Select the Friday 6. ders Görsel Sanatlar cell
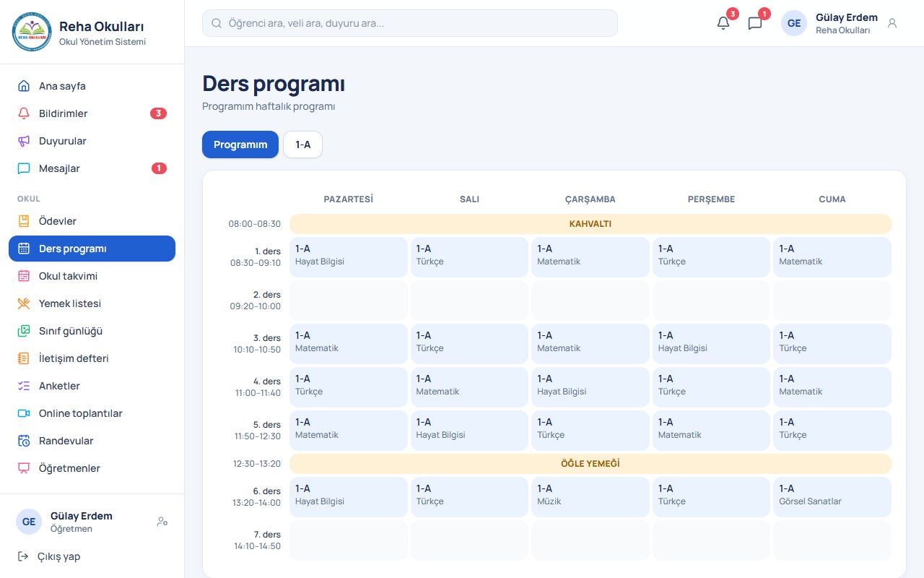The width and height of the screenshot is (924, 578). [832, 497]
